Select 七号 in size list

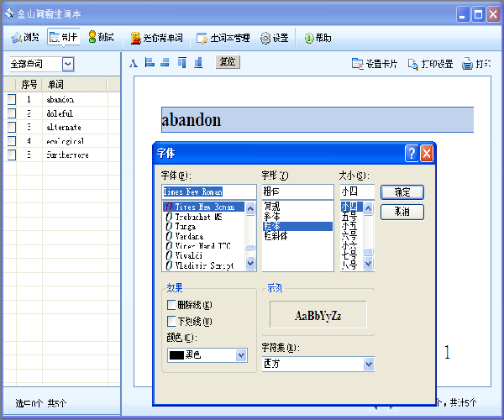[352, 255]
